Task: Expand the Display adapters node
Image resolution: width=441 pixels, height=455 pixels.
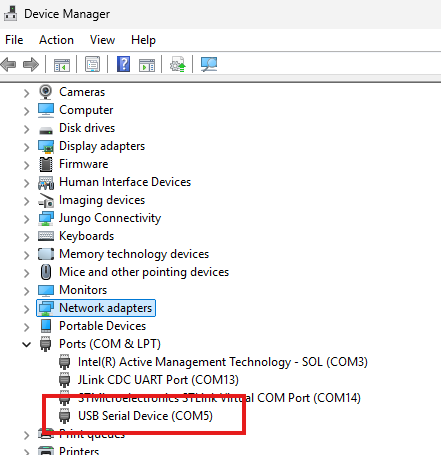Action: click(x=27, y=147)
